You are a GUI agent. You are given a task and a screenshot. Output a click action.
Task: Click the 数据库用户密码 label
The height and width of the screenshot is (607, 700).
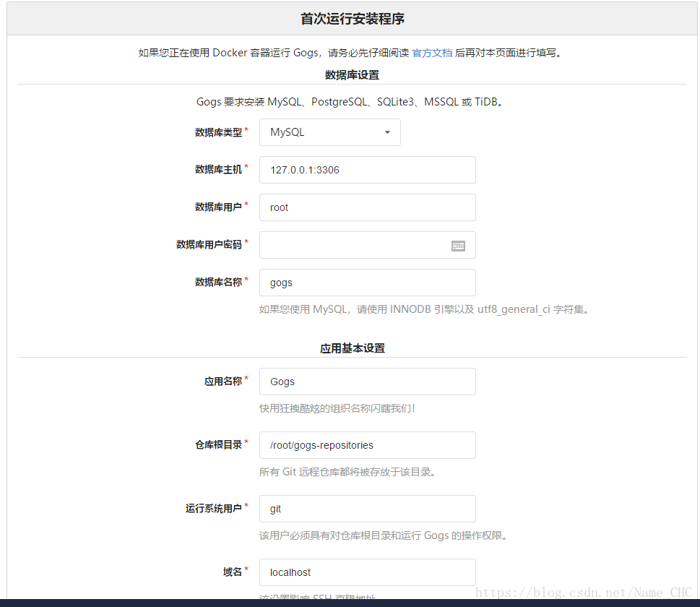click(x=209, y=245)
